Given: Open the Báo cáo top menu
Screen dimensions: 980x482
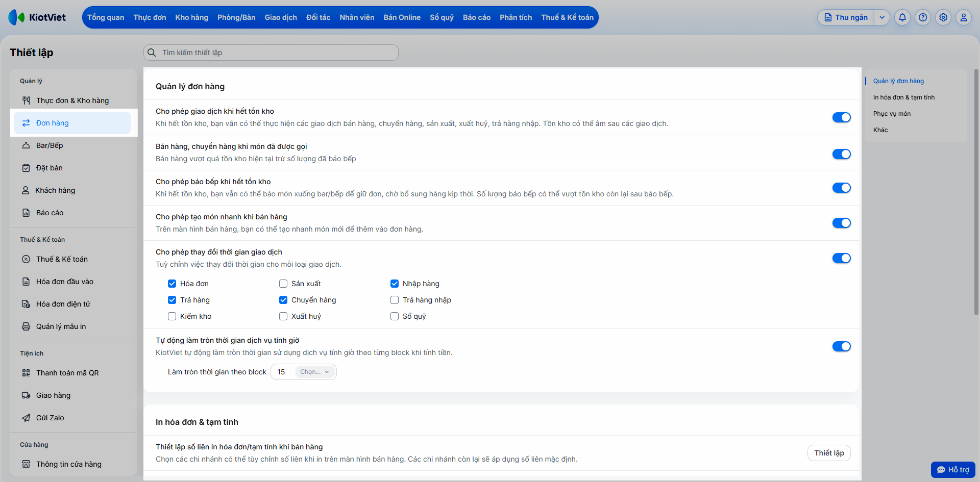Looking at the screenshot, I should tap(477, 17).
